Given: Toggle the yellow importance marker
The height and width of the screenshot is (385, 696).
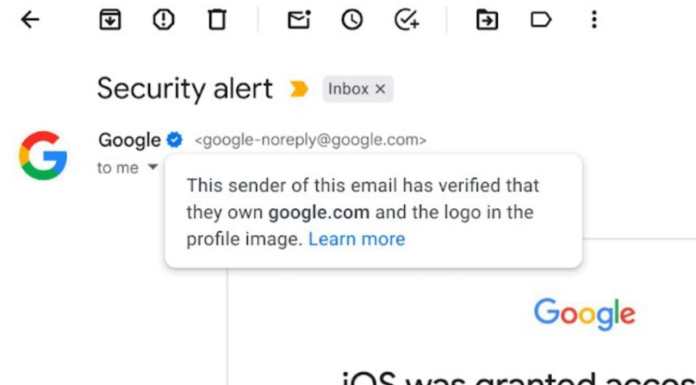Looking at the screenshot, I should [299, 89].
